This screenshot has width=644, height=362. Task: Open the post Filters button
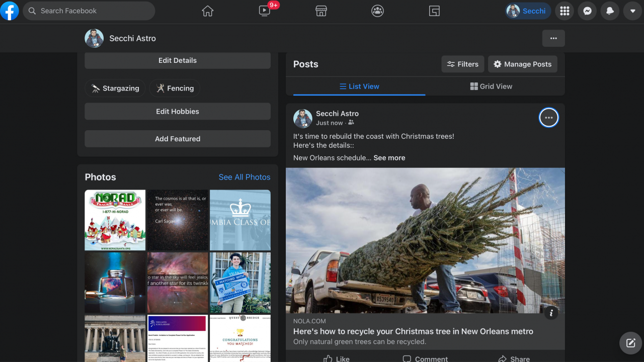463,64
